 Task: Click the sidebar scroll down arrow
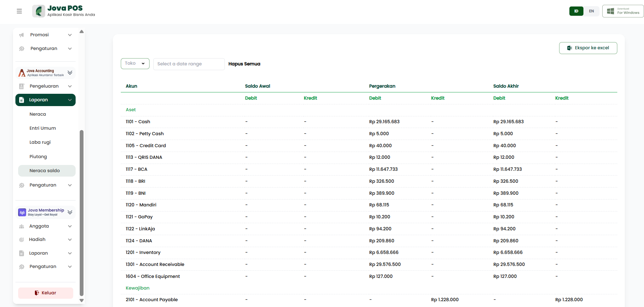pyautogui.click(x=81, y=300)
